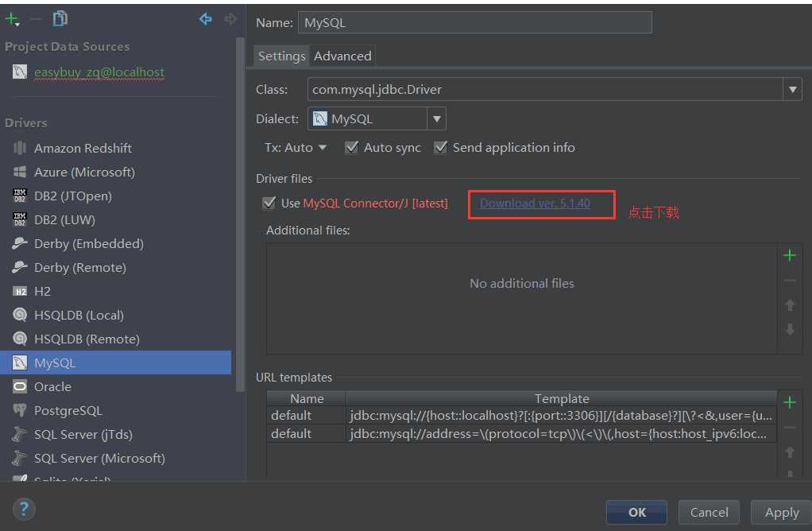The image size is (812, 531).
Task: Click the Name column header in URL templates
Action: pos(307,398)
